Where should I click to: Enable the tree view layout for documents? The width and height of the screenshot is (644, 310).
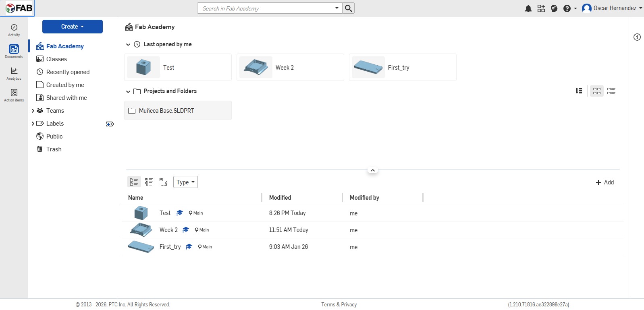coord(163,182)
